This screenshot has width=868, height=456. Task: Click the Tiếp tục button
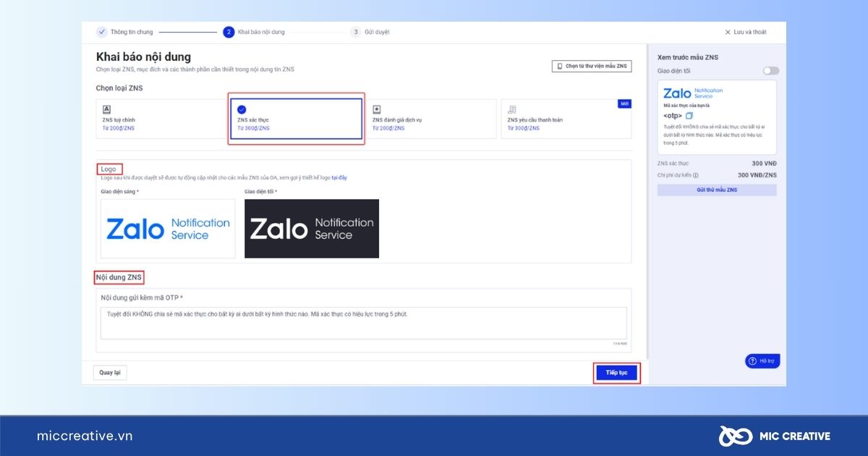[616, 373]
